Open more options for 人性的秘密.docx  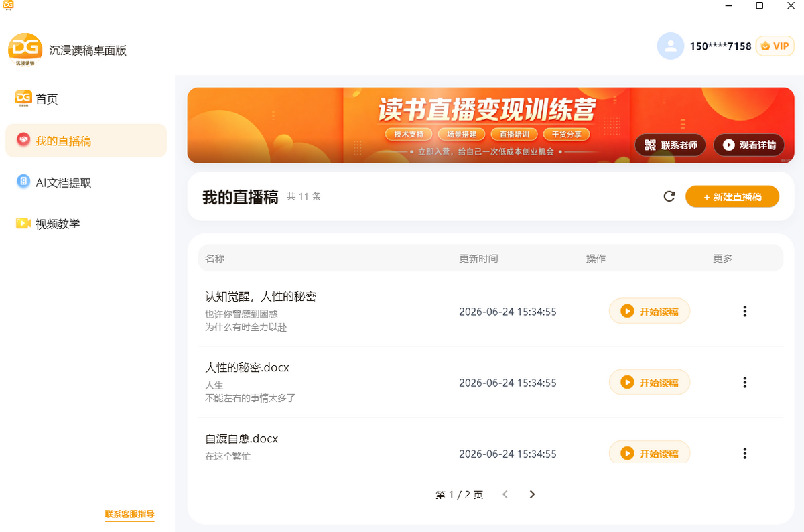[x=744, y=382]
